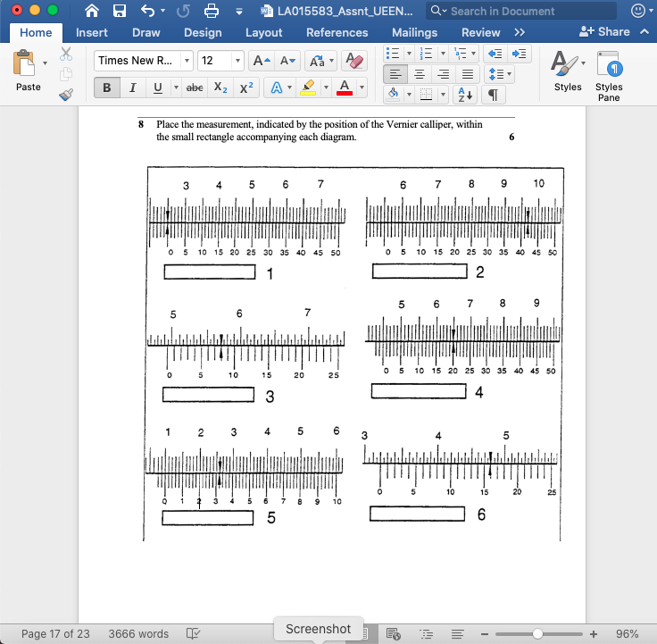
Task: Clear all formatting with the eraser icon
Action: 354,61
